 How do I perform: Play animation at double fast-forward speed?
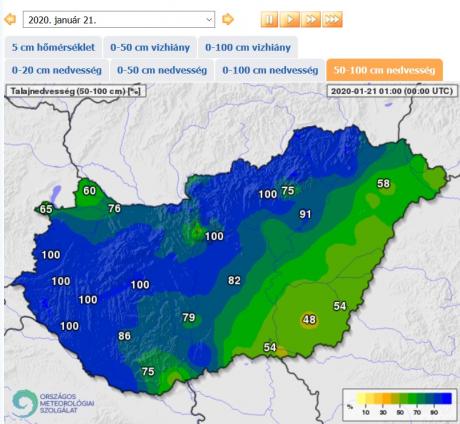coord(311,19)
